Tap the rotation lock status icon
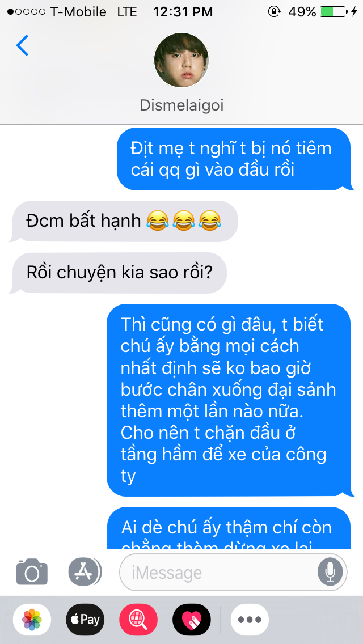 (x=274, y=11)
